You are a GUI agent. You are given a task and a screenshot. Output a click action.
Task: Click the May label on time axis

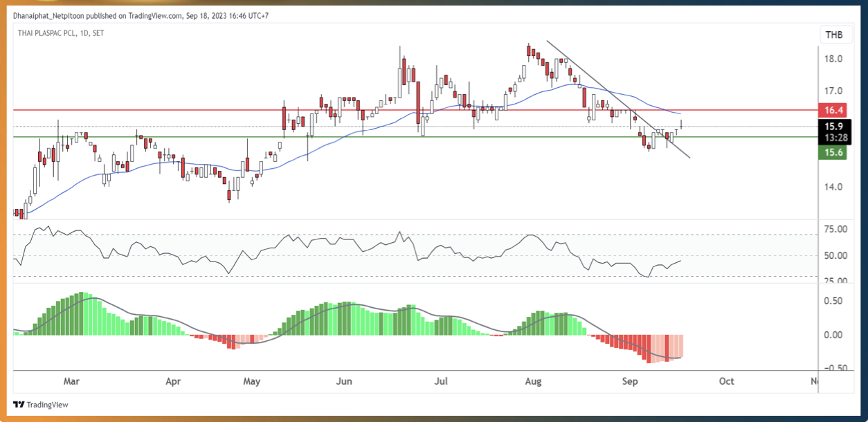[253, 381]
